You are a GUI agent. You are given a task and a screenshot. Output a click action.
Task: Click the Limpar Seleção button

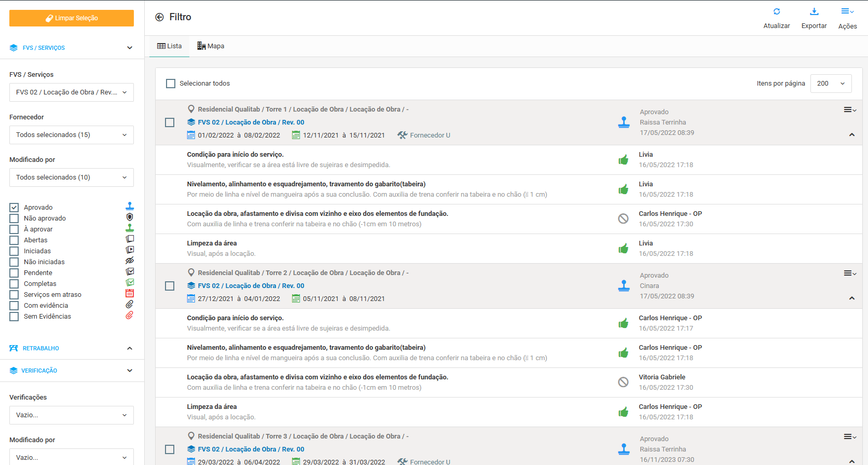(72, 18)
